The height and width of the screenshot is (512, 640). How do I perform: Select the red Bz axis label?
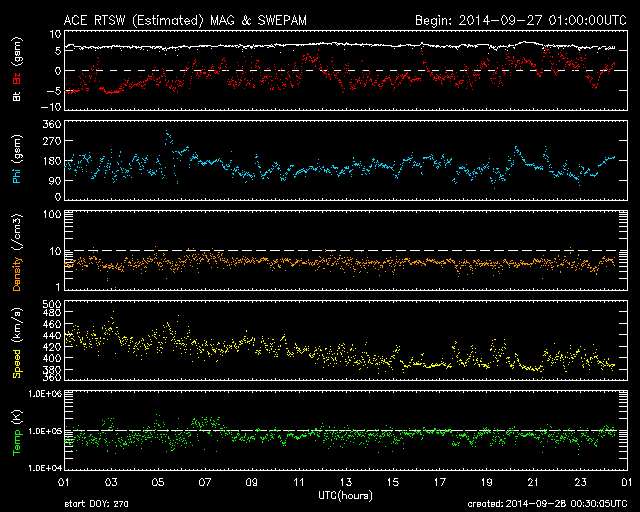(x=17, y=80)
